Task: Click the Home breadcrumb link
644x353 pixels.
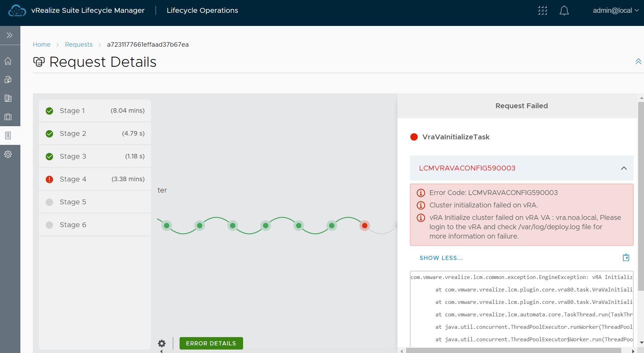Action: click(41, 45)
